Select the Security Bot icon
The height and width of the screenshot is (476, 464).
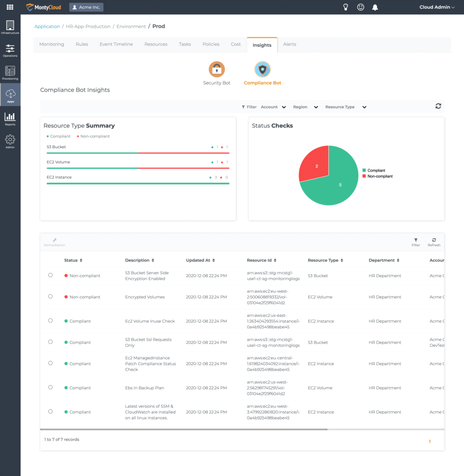217,70
